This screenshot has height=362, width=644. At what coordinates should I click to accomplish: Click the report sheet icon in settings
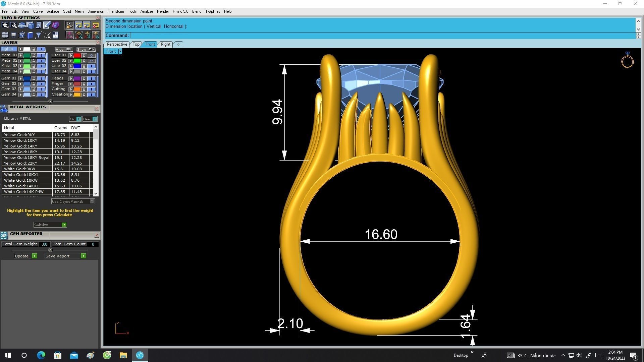pos(55,35)
